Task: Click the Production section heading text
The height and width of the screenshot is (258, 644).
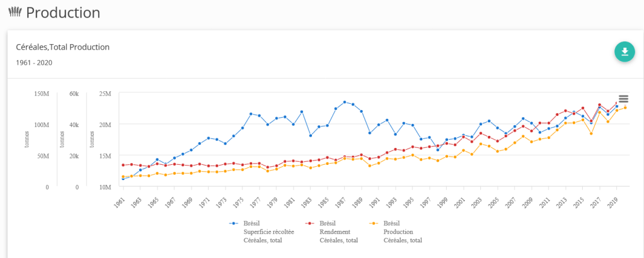Action: 63,13
